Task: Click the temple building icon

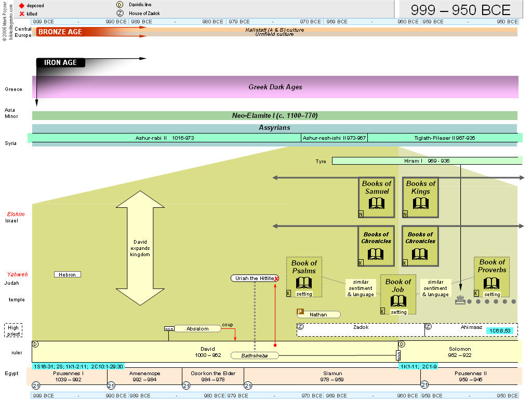Action: 460,301
